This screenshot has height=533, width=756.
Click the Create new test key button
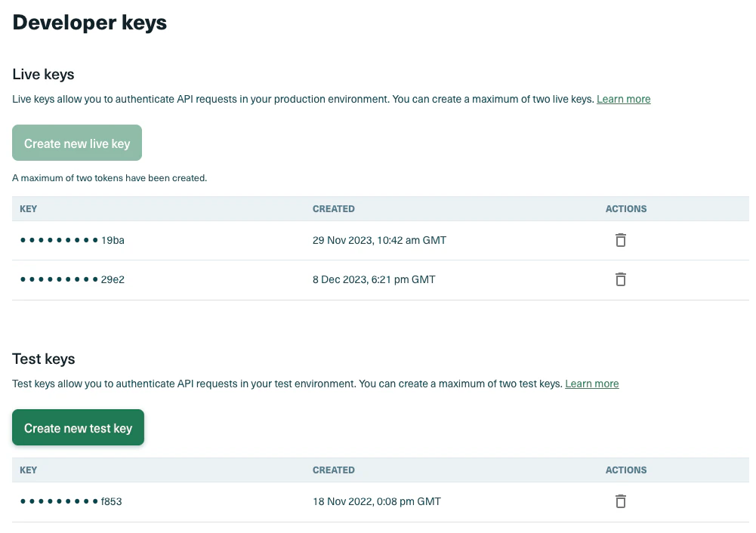pyautogui.click(x=78, y=427)
